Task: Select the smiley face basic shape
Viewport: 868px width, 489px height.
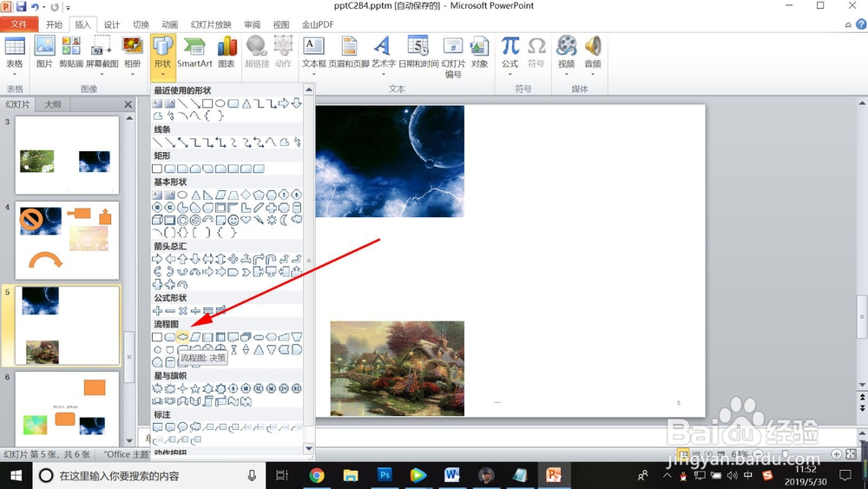Action: click(233, 220)
